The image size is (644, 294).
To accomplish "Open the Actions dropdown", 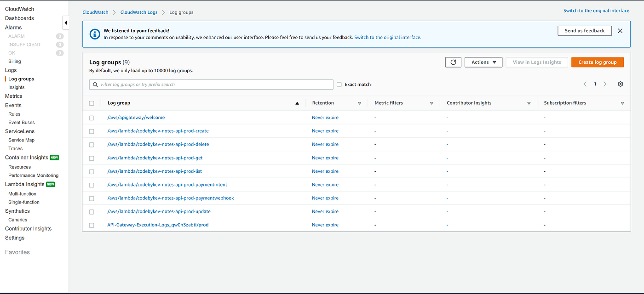I will (x=483, y=62).
